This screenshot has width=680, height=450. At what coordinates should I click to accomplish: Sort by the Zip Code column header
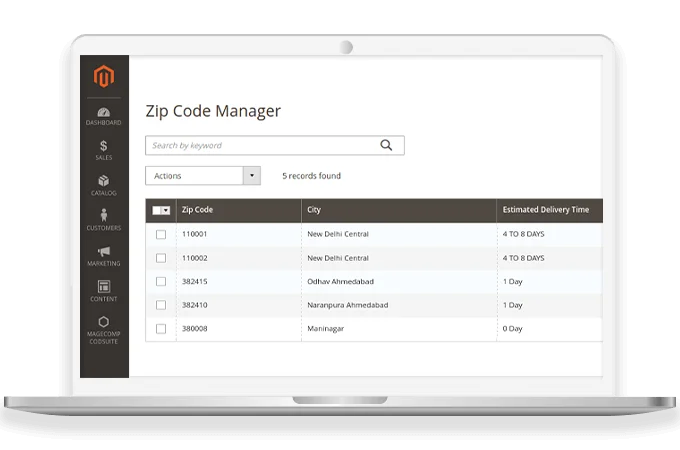point(197,210)
